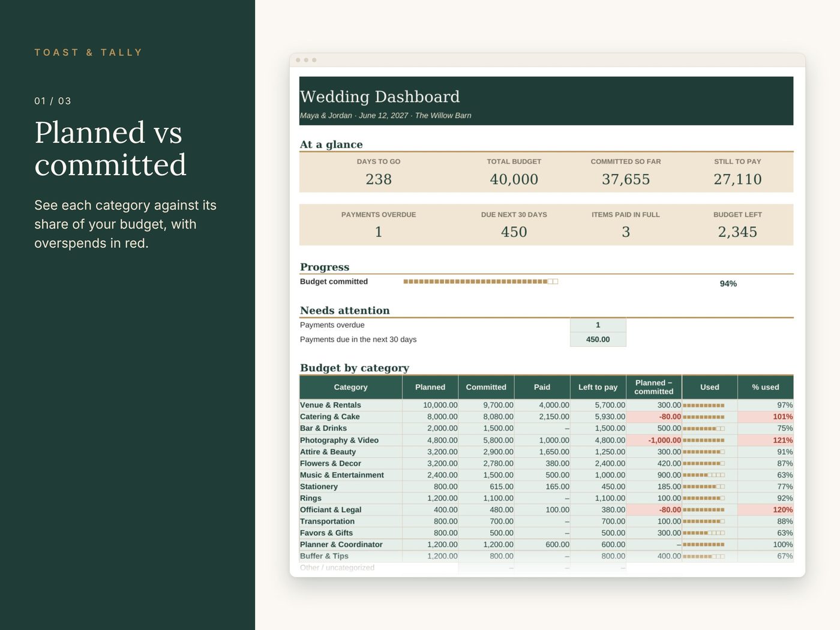
Task: Select the 10,000.00 planned amount for Venue
Action: [x=430, y=406]
